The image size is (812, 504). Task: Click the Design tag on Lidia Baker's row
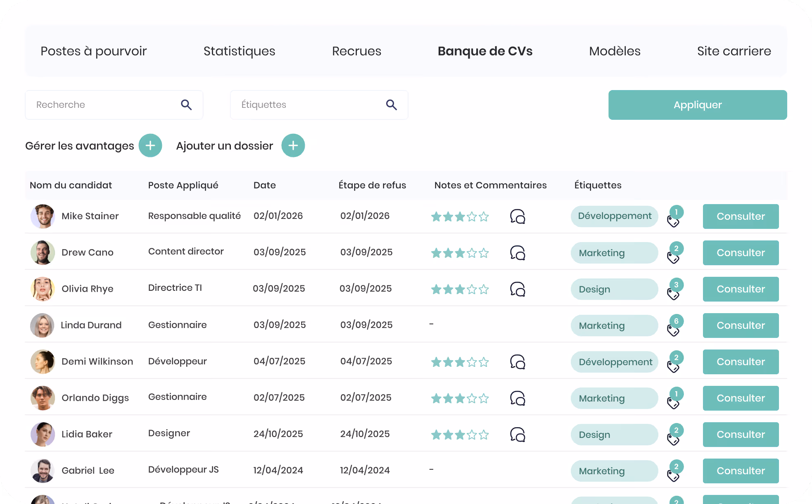pyautogui.click(x=615, y=435)
